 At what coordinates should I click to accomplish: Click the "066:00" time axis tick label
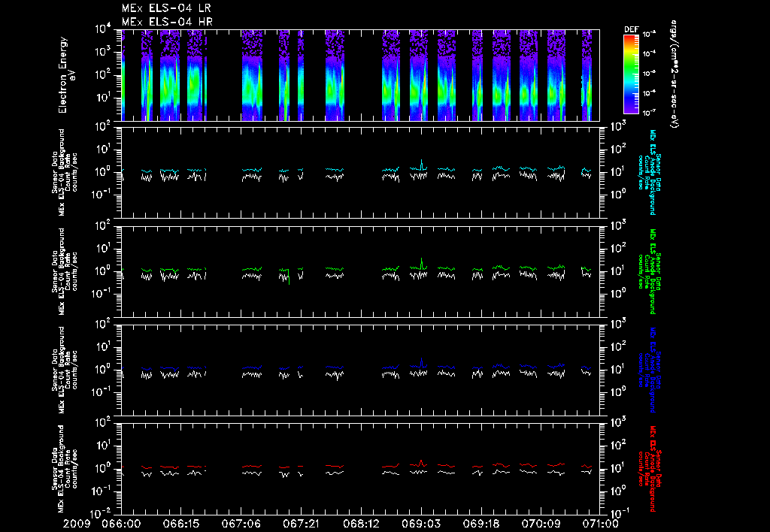point(121,524)
